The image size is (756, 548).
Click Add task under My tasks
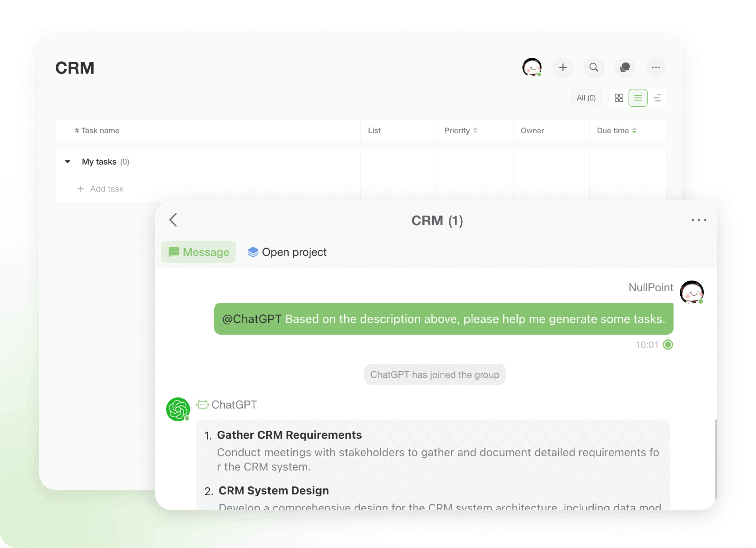[x=101, y=189]
